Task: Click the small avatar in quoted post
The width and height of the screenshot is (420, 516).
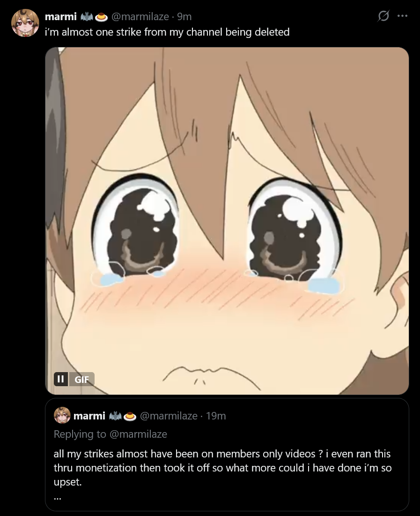Action: click(x=62, y=415)
